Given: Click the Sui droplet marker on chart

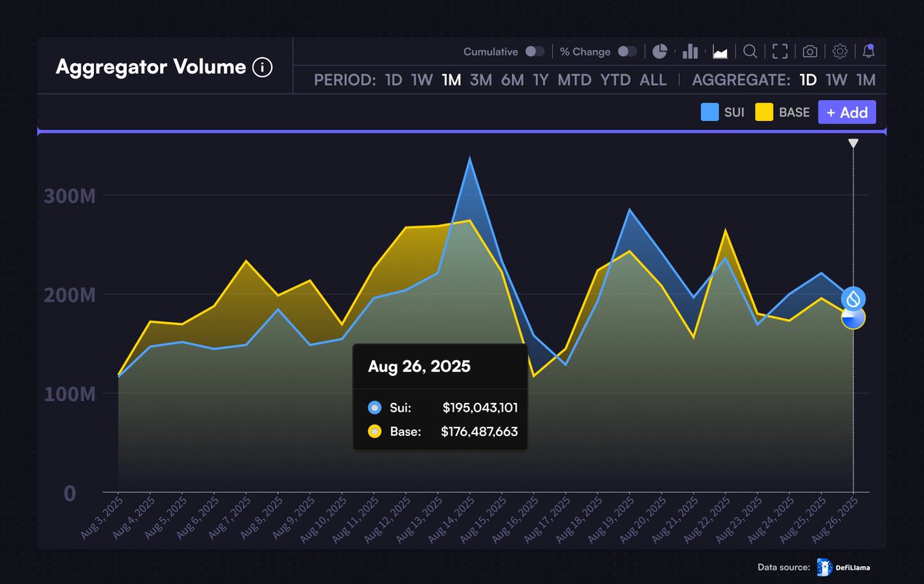Looking at the screenshot, I should (853, 298).
